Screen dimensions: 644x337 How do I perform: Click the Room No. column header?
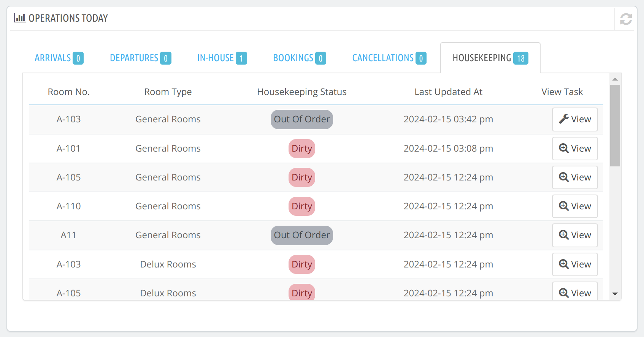point(69,92)
